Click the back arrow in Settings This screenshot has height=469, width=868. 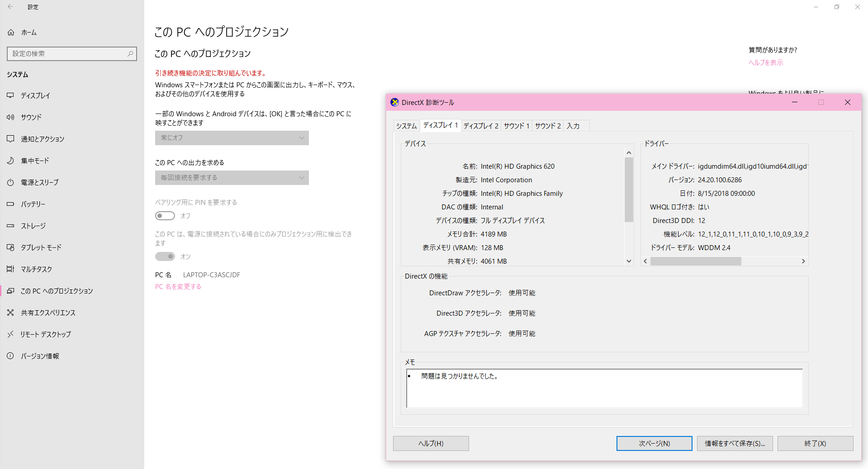pyautogui.click(x=10, y=7)
